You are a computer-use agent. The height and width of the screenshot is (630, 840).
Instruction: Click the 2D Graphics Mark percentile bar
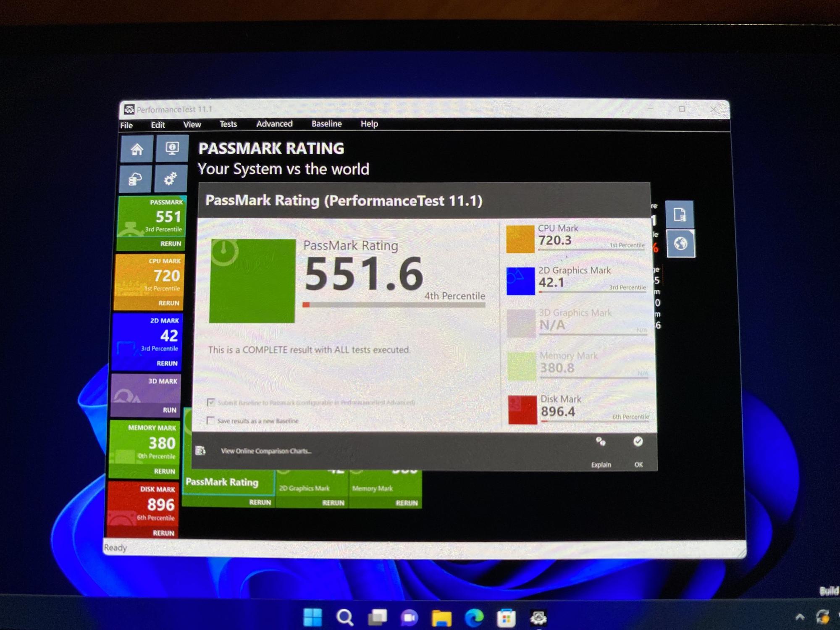(592, 292)
